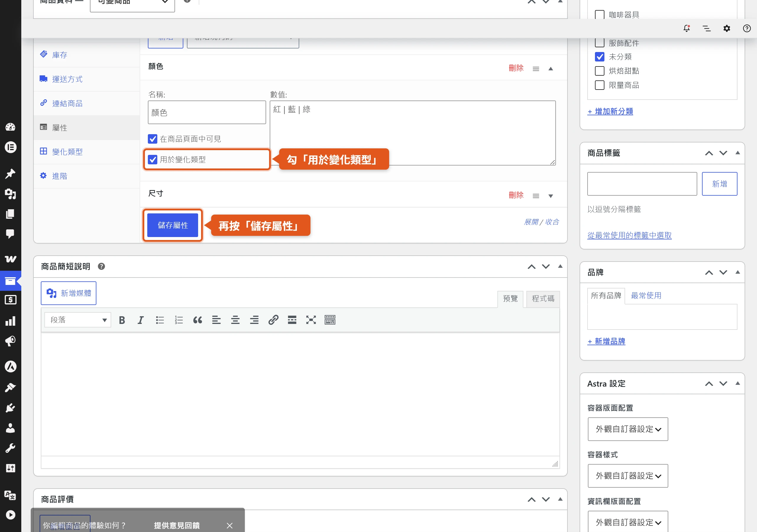Click 新增媒體 button
This screenshot has height=532, width=757.
(x=69, y=293)
